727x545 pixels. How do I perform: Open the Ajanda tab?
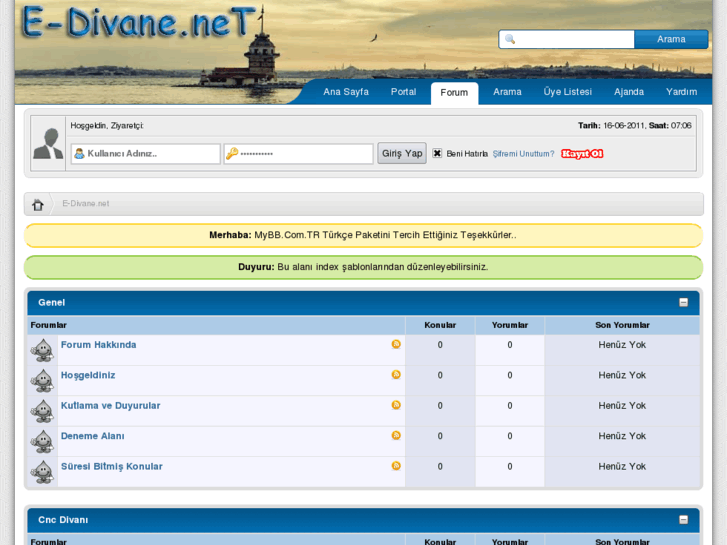pyautogui.click(x=629, y=92)
